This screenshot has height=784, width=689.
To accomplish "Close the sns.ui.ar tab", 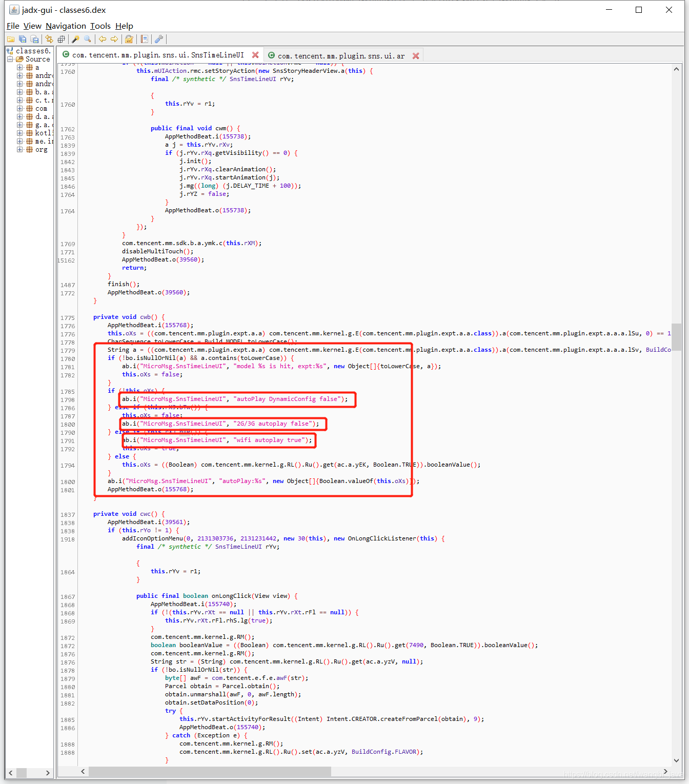I will [x=416, y=56].
